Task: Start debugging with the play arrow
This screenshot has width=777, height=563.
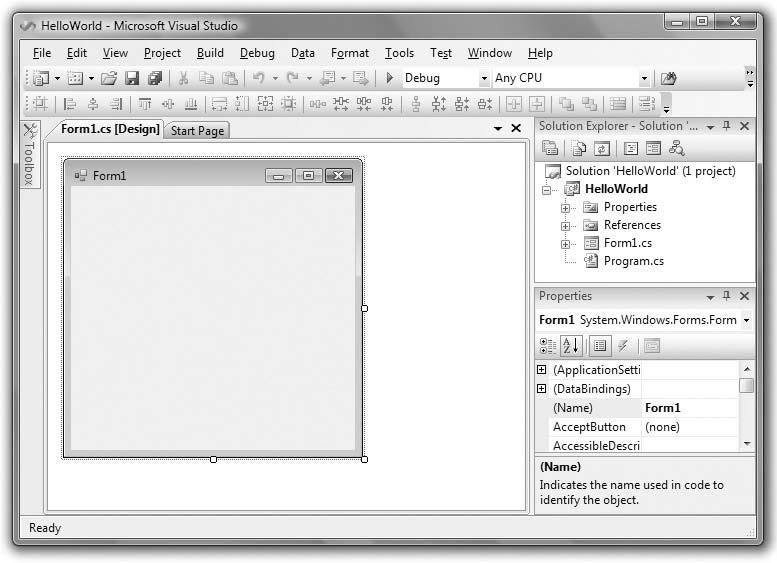Action: pos(389,78)
